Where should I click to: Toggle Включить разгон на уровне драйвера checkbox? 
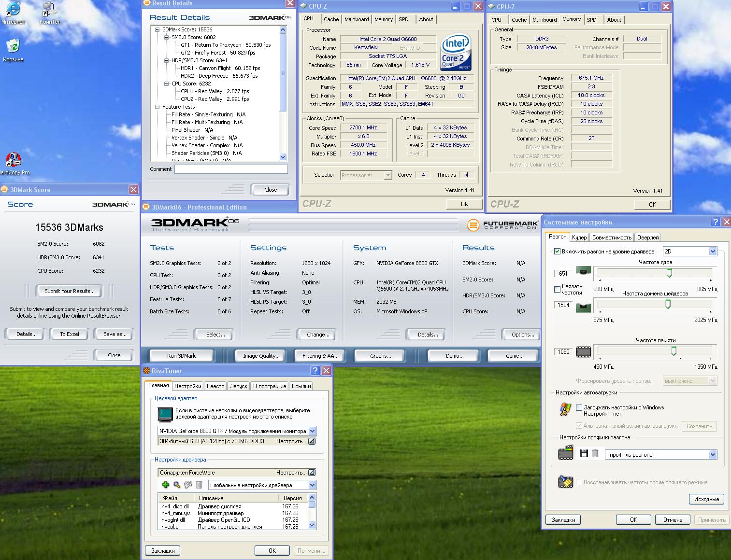557,251
